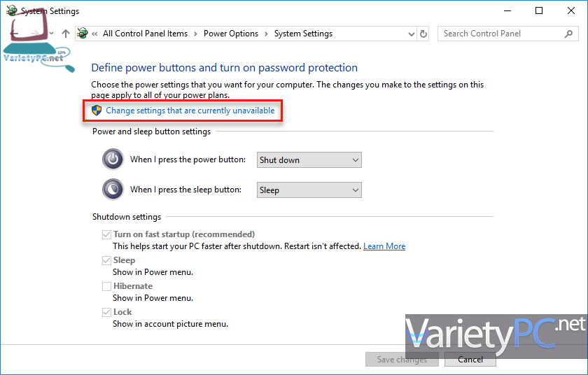Viewport: 588px width, 375px height.
Task: Click the power button icon
Action: [x=113, y=160]
